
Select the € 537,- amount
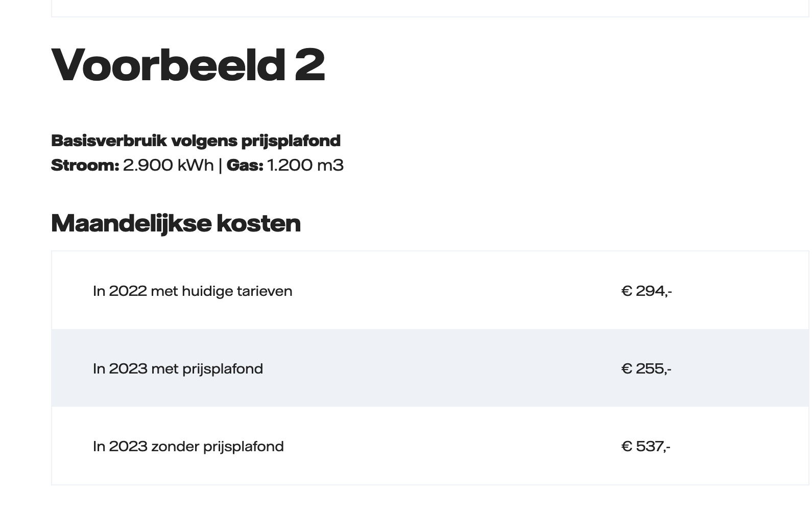(x=646, y=447)
